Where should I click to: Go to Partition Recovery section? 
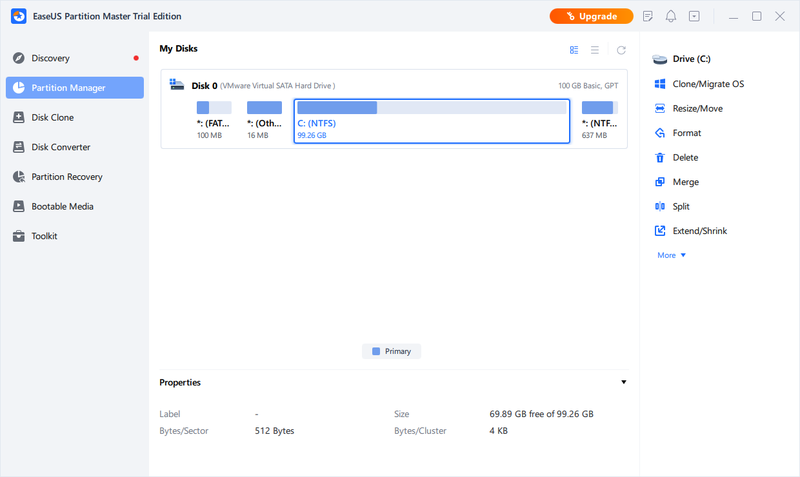(x=66, y=177)
